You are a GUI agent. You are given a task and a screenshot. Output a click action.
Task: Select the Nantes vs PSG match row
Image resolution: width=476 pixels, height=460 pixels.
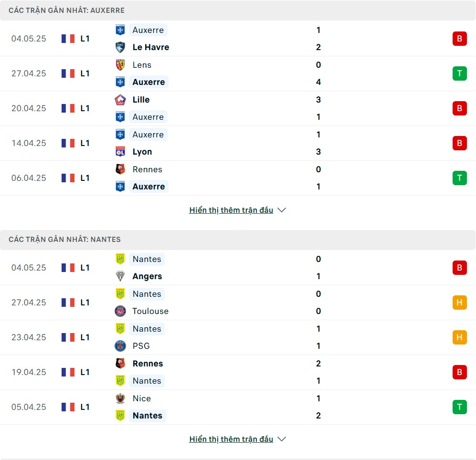pyautogui.click(x=238, y=337)
